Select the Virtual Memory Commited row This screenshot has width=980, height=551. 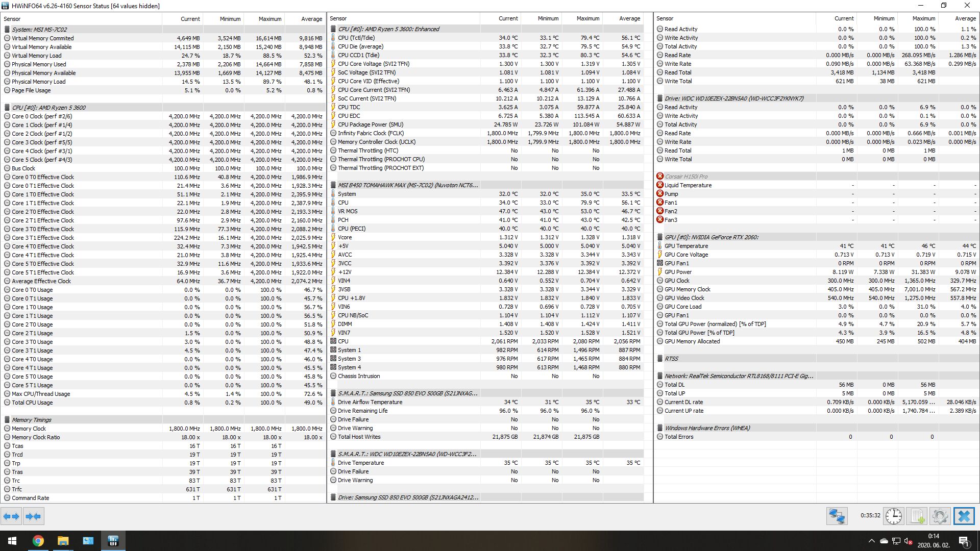163,38
